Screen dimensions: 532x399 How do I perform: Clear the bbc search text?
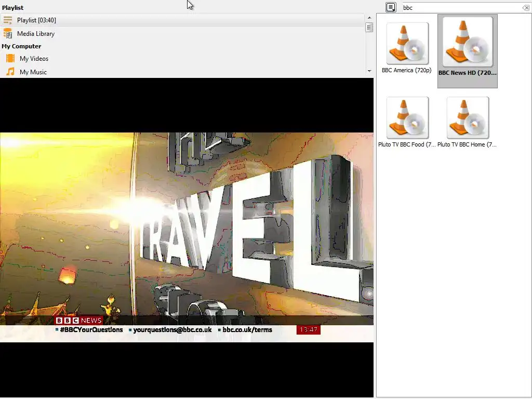click(x=526, y=7)
